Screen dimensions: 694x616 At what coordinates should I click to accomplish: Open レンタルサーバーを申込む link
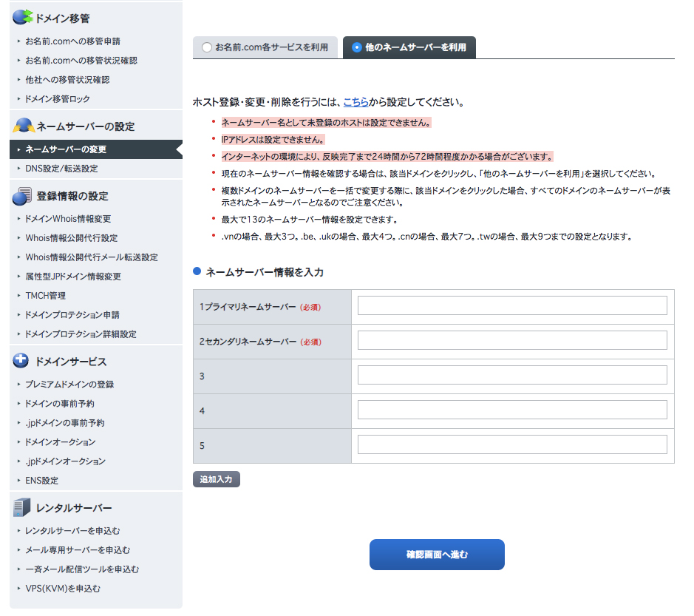[72, 530]
